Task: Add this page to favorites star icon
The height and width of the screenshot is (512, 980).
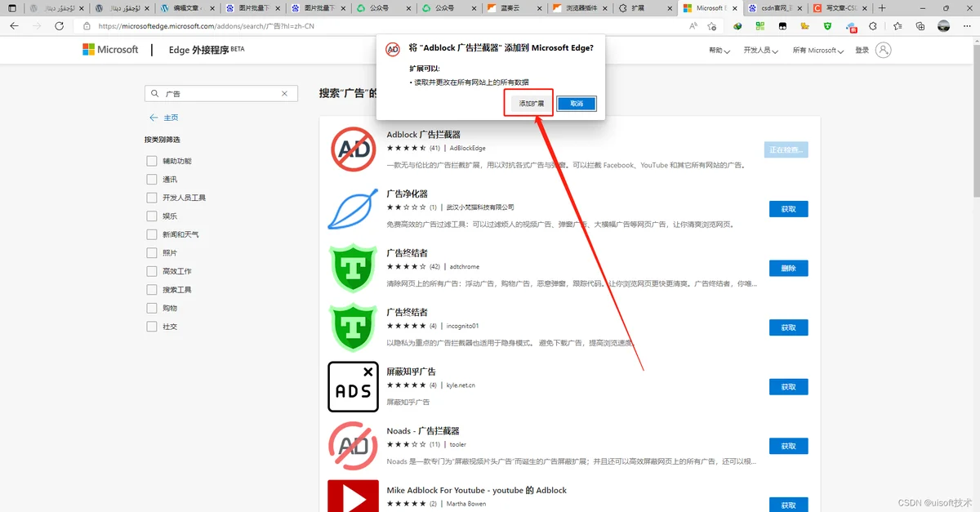Action: [x=714, y=25]
